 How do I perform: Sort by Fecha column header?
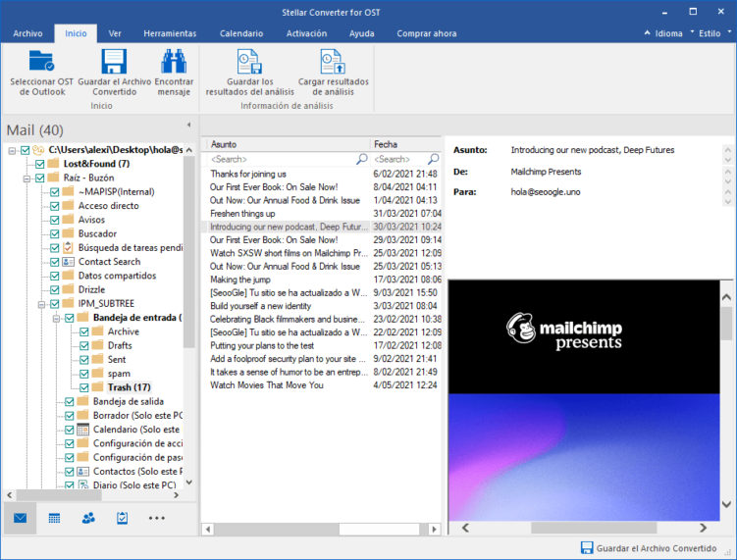click(x=405, y=144)
